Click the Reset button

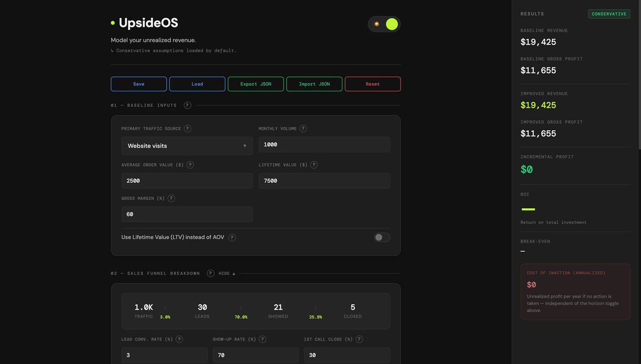[x=373, y=84]
